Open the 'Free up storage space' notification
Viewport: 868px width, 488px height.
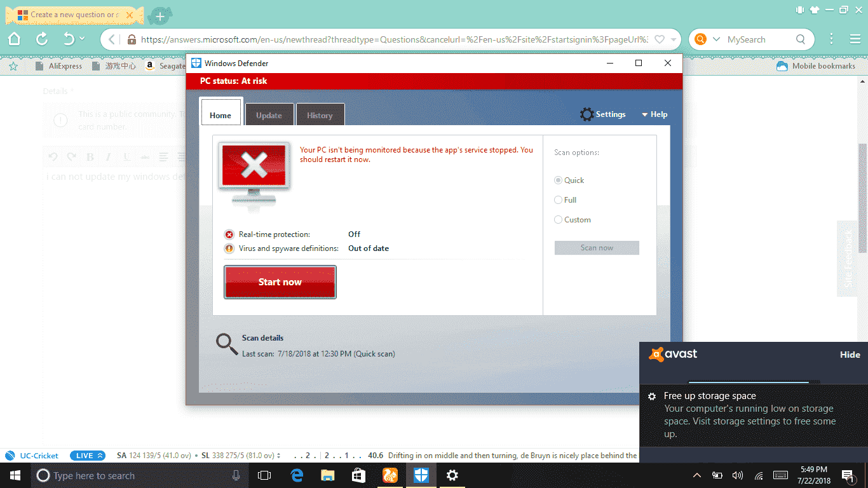point(754,414)
